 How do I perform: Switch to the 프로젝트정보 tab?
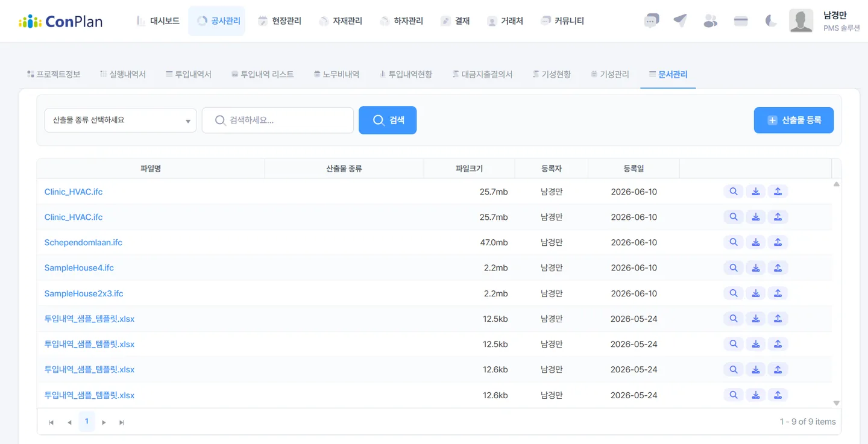pyautogui.click(x=54, y=75)
